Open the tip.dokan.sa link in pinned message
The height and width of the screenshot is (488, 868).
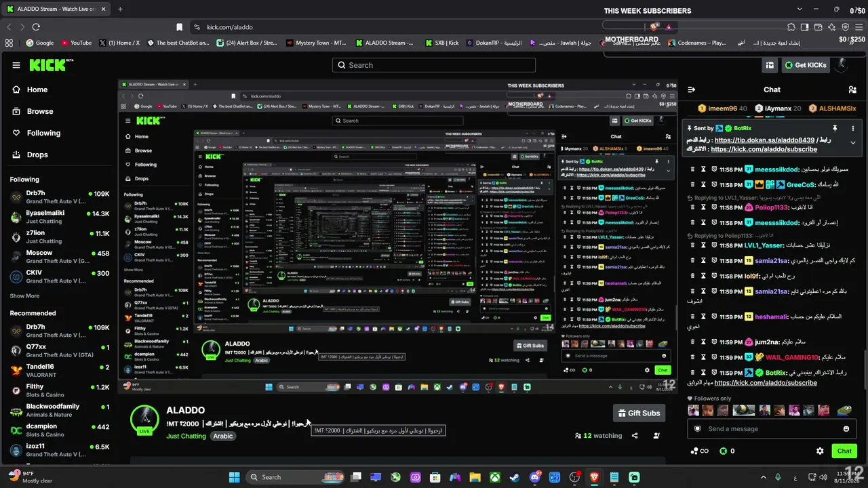click(x=764, y=140)
